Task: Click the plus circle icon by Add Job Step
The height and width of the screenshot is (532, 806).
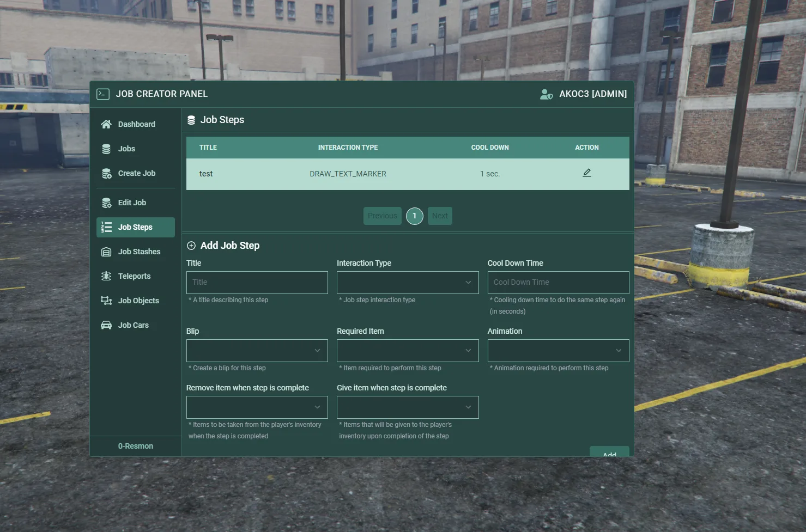Action: point(191,246)
